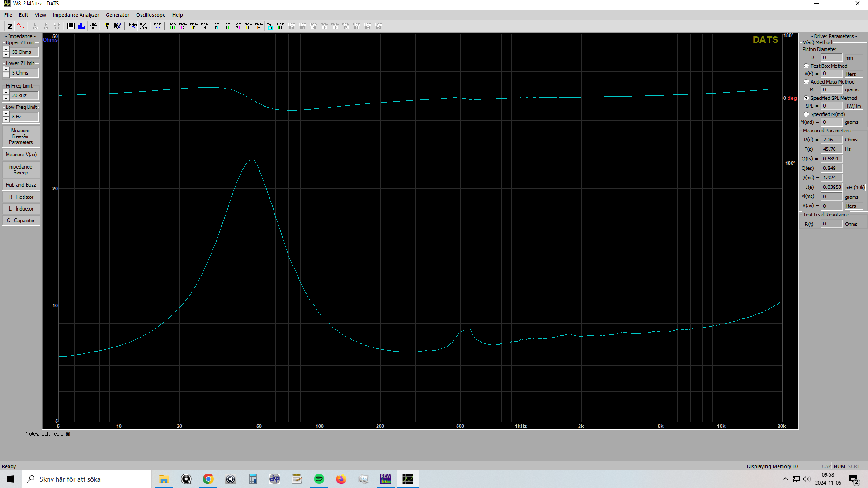Increase Upper Z Limit with up arrow

[6, 49]
